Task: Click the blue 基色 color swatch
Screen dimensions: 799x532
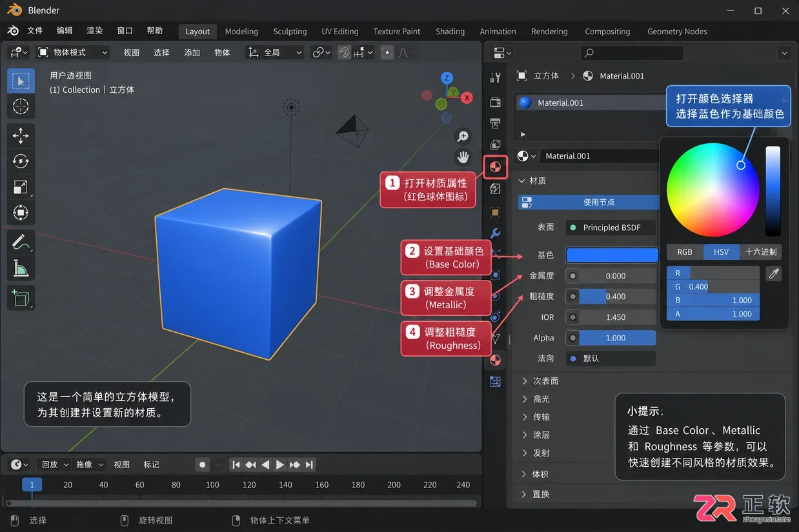Action: tap(612, 255)
